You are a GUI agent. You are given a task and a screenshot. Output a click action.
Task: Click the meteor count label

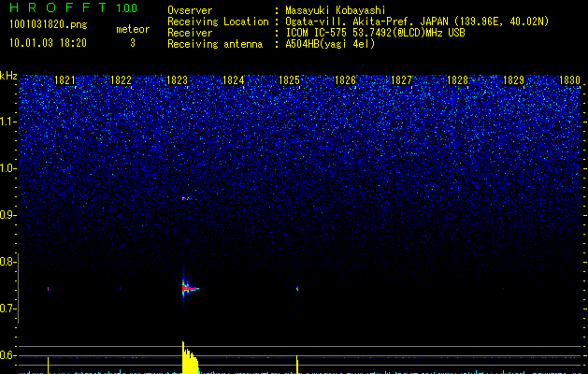[x=133, y=29]
